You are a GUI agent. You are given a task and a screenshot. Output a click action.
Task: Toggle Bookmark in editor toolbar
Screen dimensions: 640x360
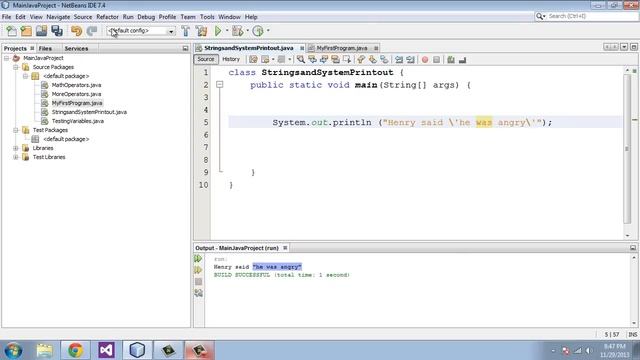(384, 60)
